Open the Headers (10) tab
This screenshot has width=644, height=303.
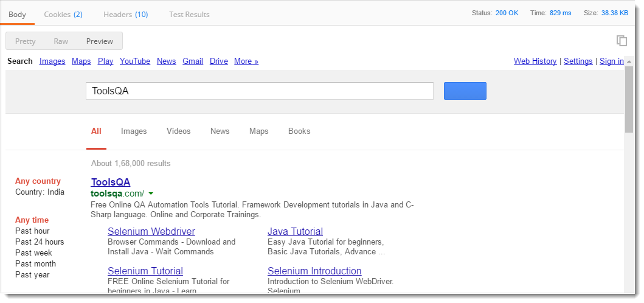tap(126, 15)
